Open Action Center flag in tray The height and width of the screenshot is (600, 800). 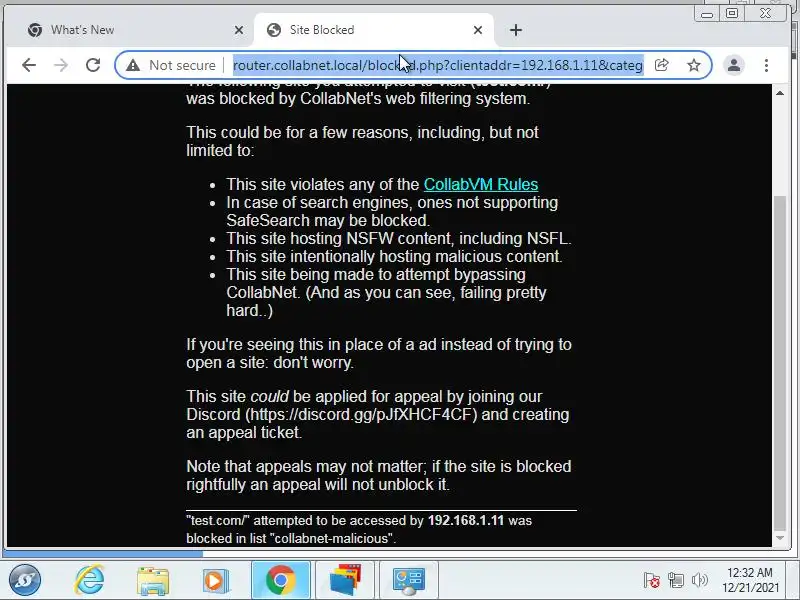652,580
